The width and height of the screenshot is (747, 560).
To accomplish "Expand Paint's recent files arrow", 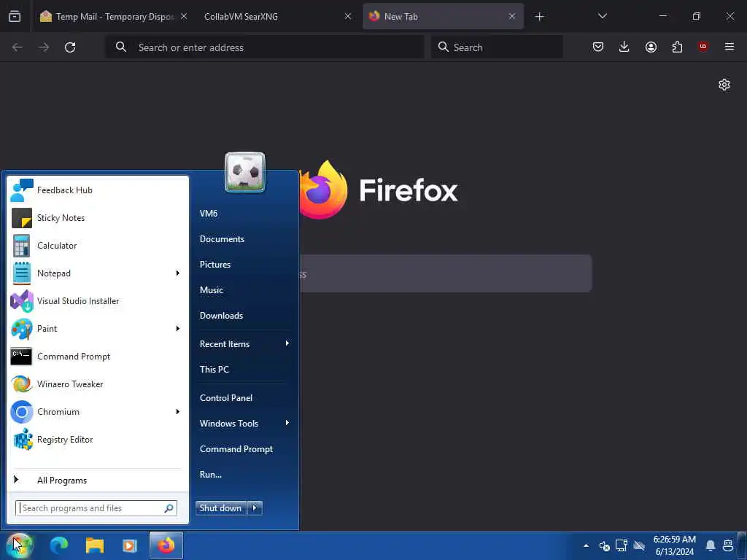I will click(178, 329).
